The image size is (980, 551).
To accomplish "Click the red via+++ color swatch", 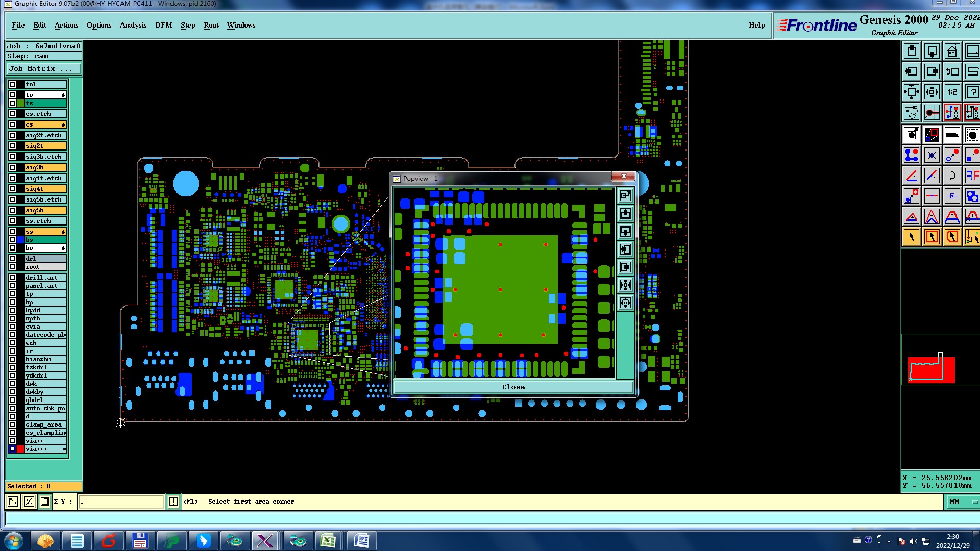I will coord(20,449).
